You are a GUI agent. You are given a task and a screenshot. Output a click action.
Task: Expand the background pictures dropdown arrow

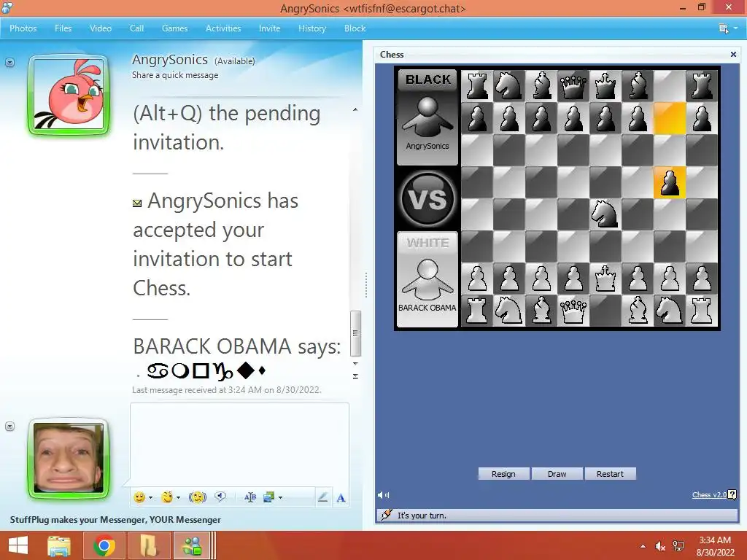[x=280, y=498]
